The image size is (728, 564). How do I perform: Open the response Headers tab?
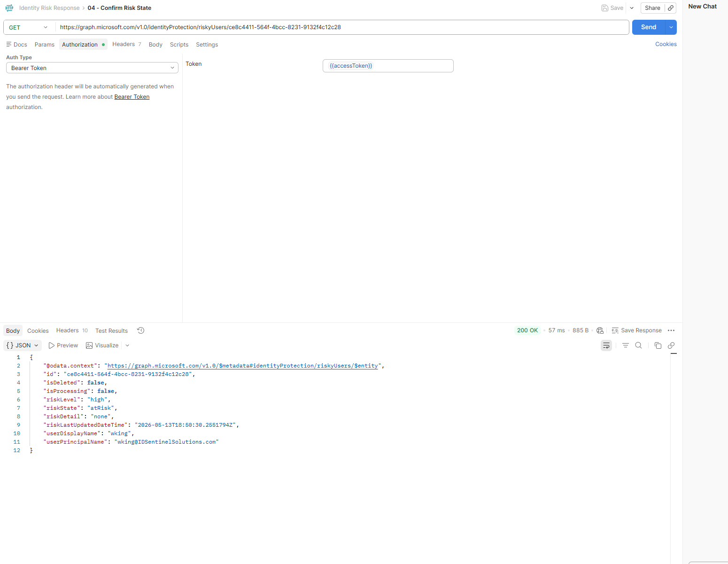72,330
